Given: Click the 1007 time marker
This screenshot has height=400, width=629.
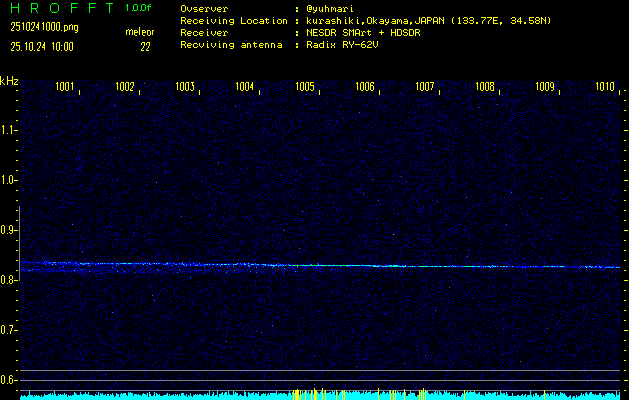Looking at the screenshot, I should [x=425, y=87].
